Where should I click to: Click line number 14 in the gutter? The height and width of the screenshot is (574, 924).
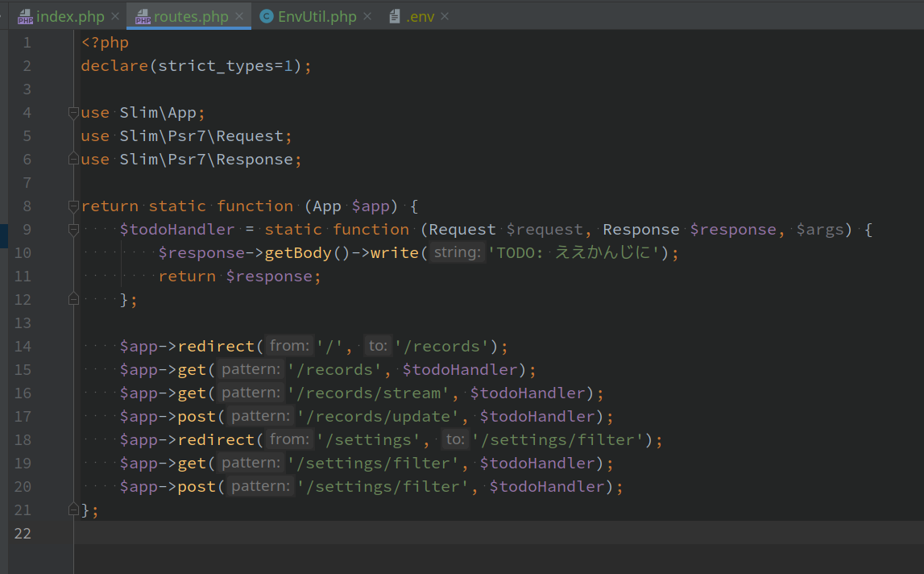[23, 347]
